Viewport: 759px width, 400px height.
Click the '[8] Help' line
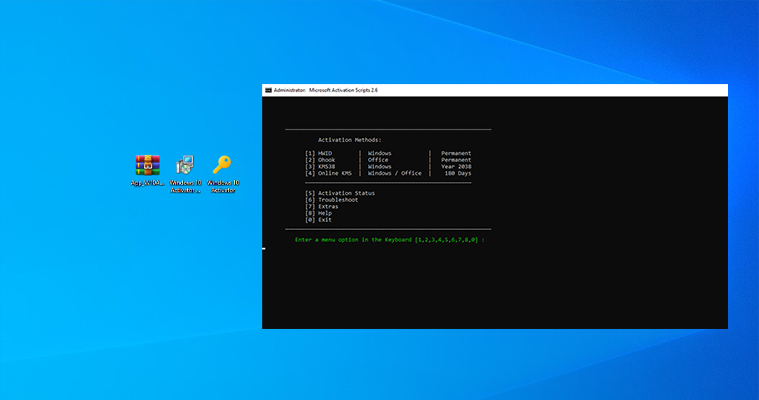point(319,213)
